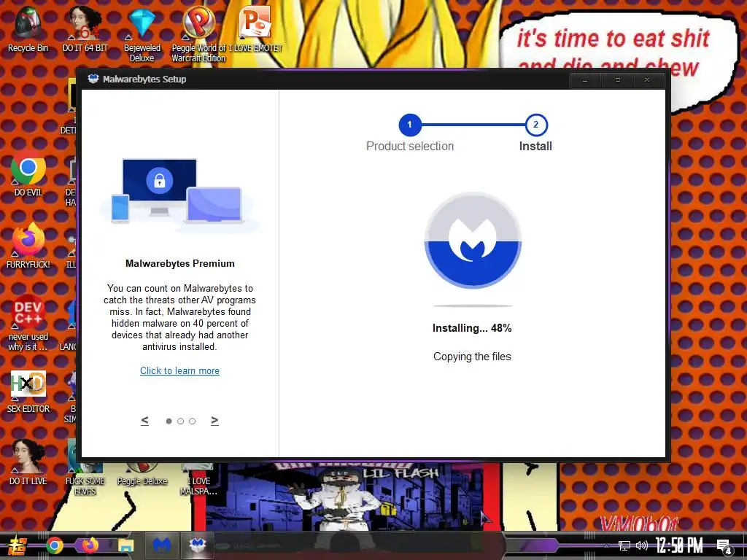Click the Malwarebytes Setup title bar icon
This screenshot has height=560, width=747.
pyautogui.click(x=93, y=79)
